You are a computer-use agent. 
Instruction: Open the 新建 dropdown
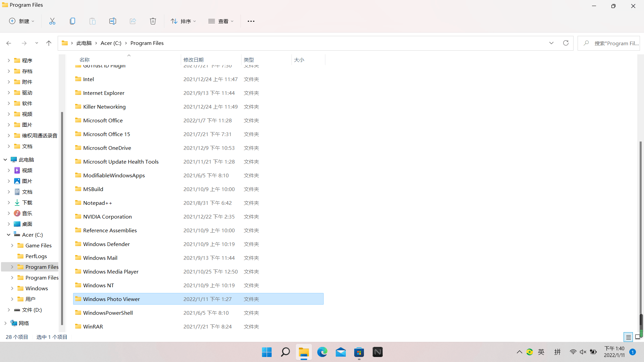point(21,21)
